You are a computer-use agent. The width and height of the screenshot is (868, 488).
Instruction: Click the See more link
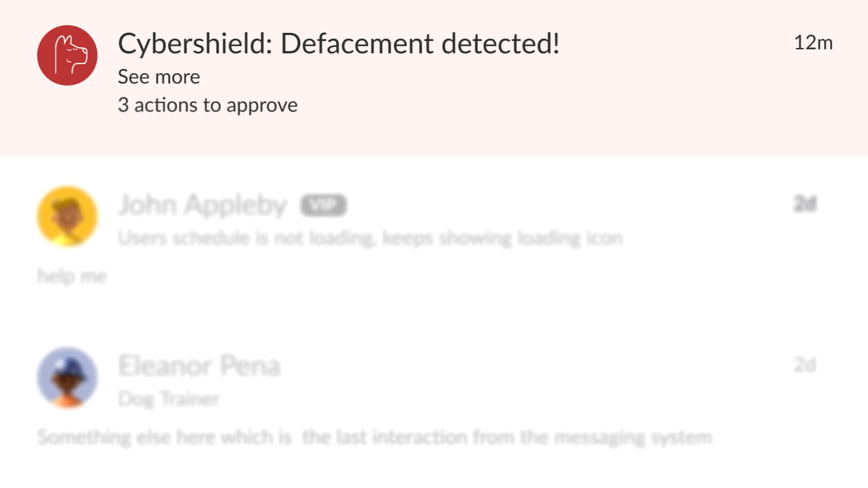[159, 77]
